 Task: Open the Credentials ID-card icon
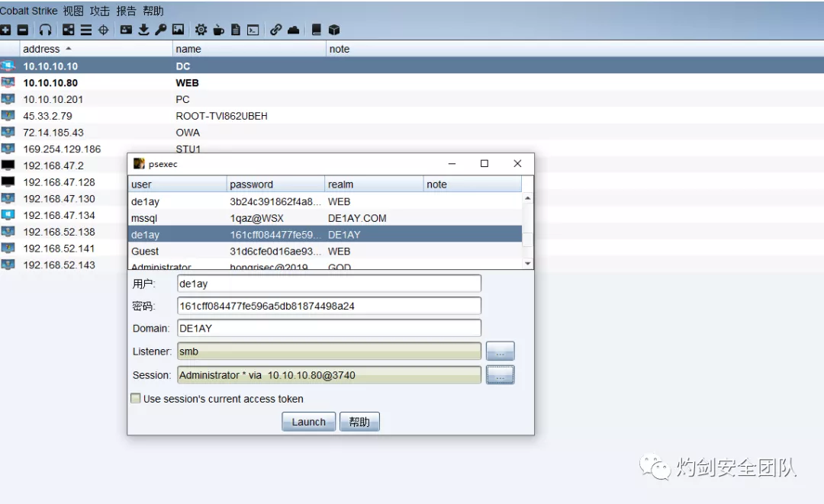pos(126,30)
